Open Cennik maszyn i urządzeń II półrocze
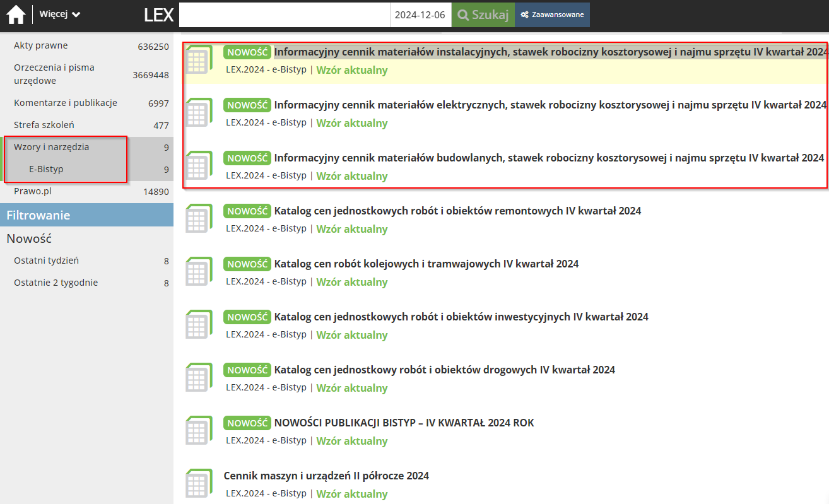 326,476
